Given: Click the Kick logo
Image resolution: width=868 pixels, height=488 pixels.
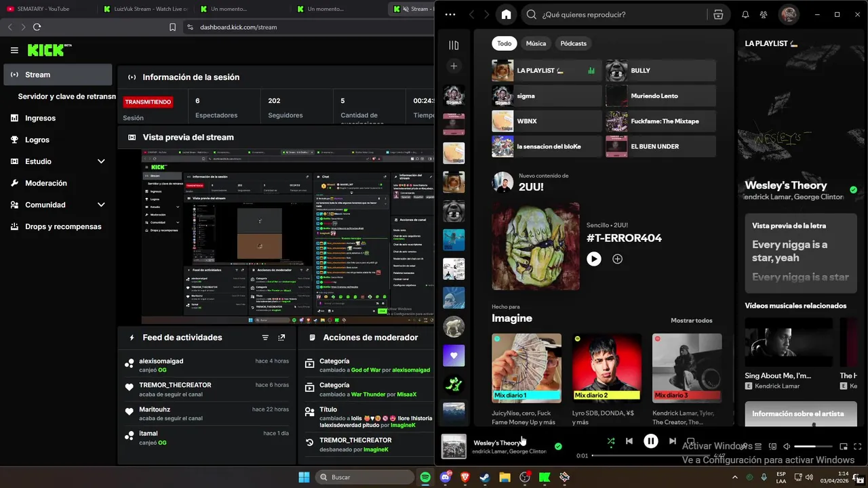Looking at the screenshot, I should (x=50, y=50).
